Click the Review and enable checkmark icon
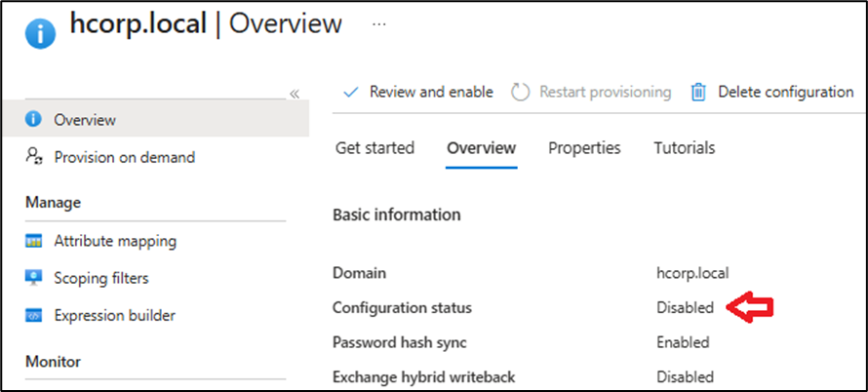 (351, 92)
